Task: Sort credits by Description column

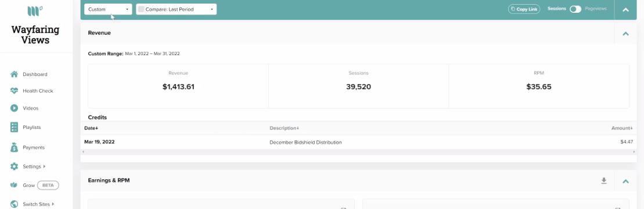Action: 284,128
